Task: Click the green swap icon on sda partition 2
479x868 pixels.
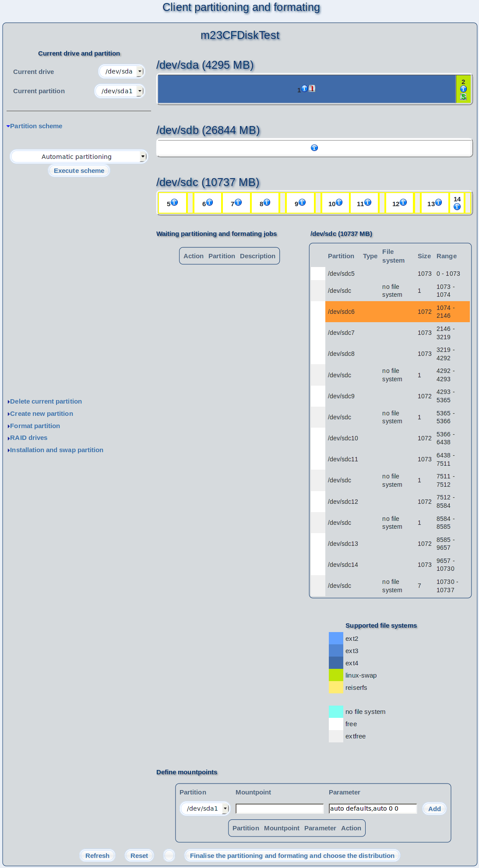Action: click(463, 97)
